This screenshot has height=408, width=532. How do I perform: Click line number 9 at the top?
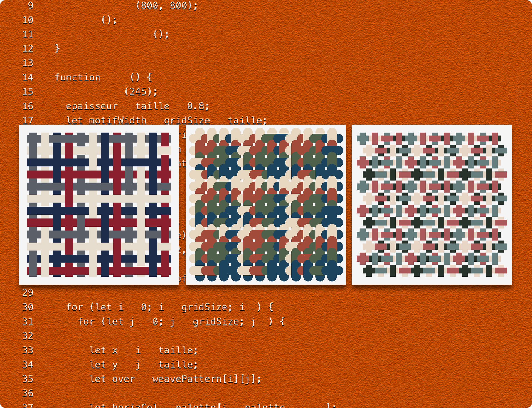(30, 5)
